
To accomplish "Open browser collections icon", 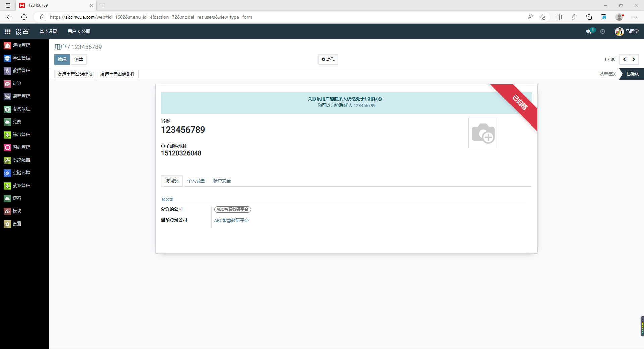I will coord(589,17).
